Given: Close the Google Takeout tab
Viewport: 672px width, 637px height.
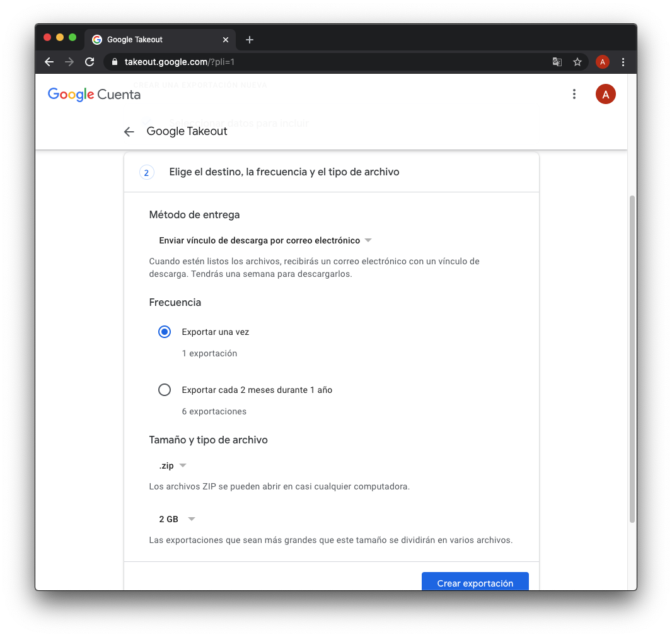Looking at the screenshot, I should (x=226, y=40).
